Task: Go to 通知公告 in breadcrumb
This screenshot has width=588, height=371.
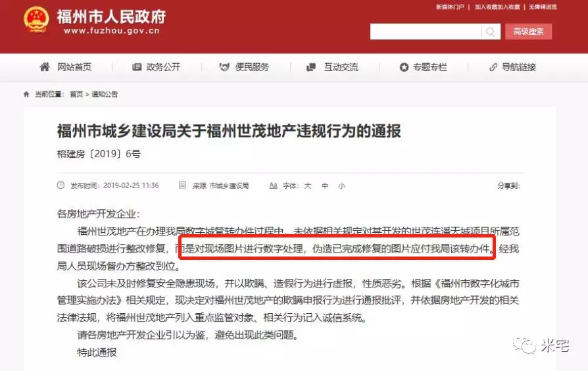Action: (x=105, y=94)
